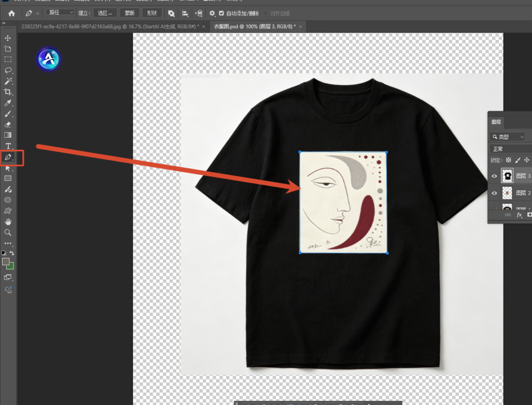
Task: Click the 蒙版 button
Action: (129, 13)
